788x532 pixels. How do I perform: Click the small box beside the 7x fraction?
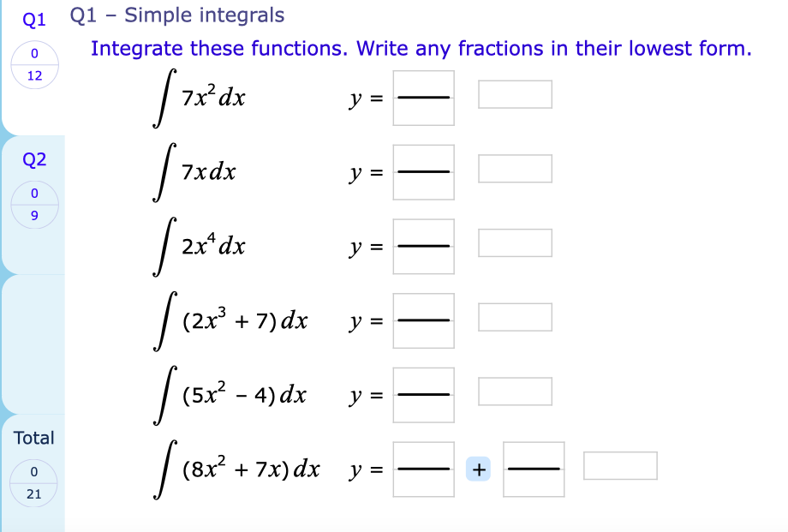[515, 168]
